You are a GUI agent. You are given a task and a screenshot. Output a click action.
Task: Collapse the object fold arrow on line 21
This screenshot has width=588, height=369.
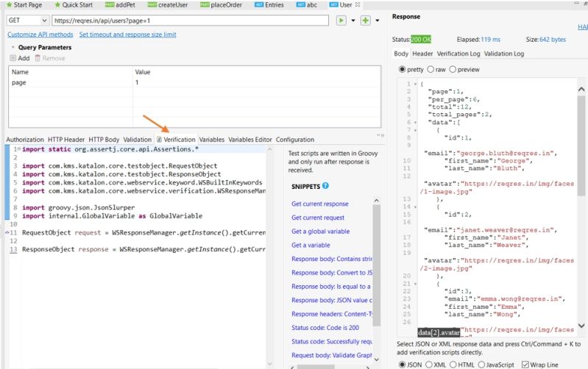pyautogui.click(x=416, y=284)
